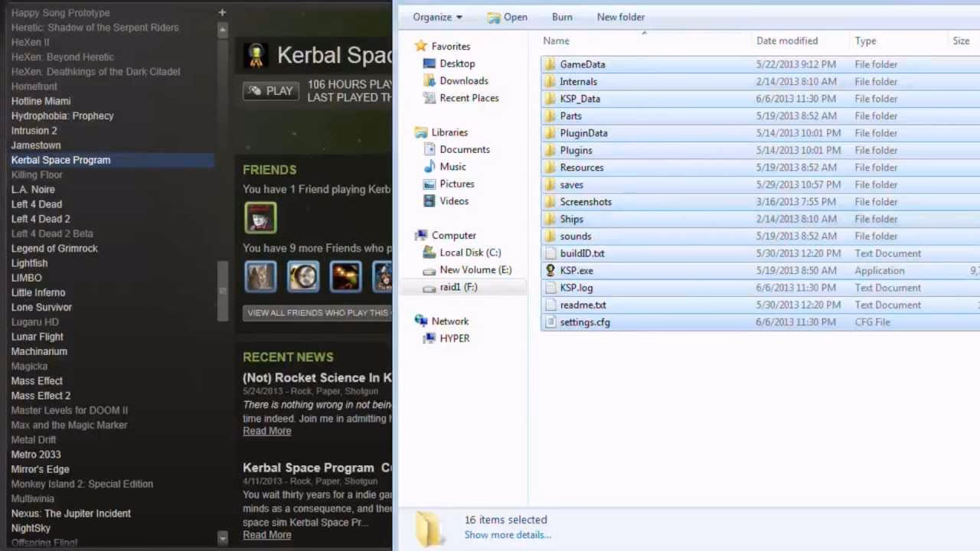Click the Computer icon in navigation pane
980x551 pixels.
420,236
